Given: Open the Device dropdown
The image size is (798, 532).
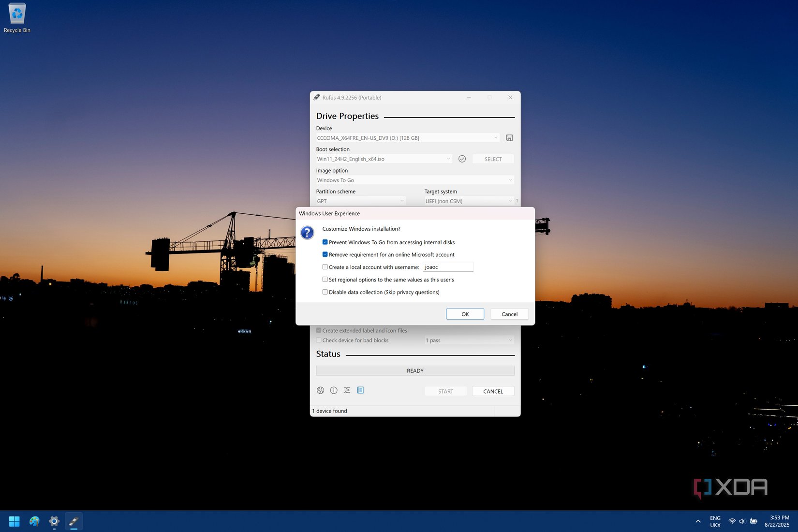Looking at the screenshot, I should 495,137.
